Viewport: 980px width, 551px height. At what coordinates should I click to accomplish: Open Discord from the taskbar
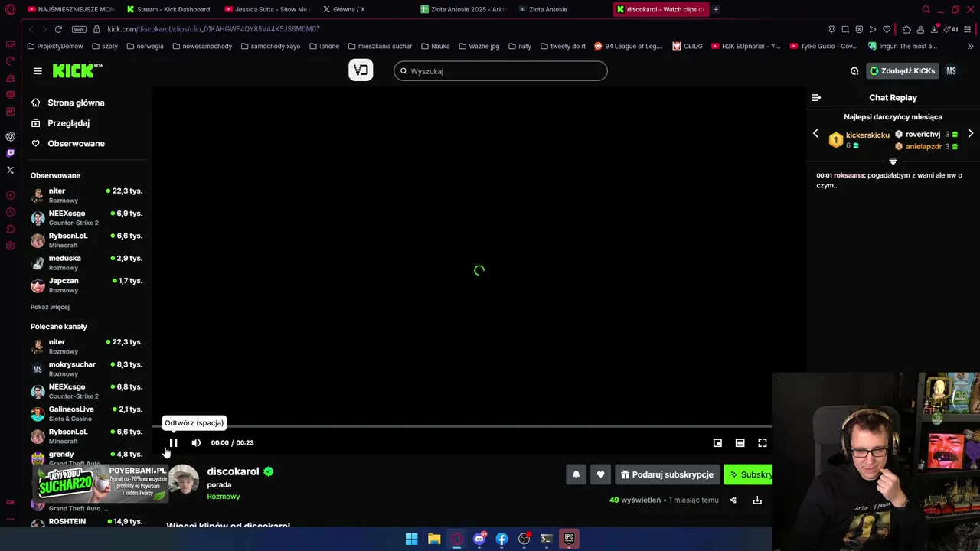pyautogui.click(x=479, y=539)
